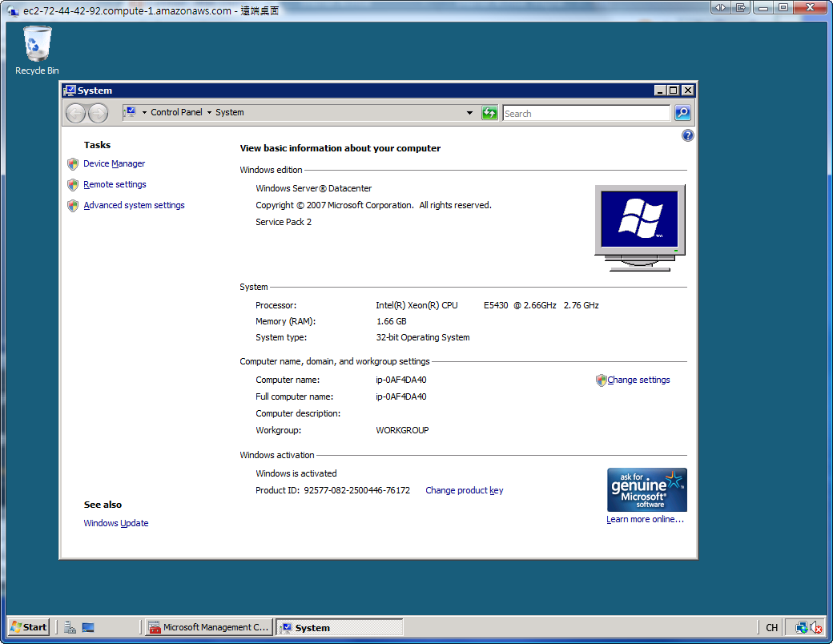Open Remote settings link
This screenshot has width=833, height=644.
[115, 184]
